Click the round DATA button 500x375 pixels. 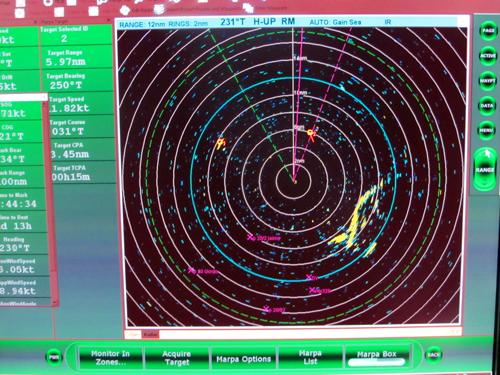[x=487, y=106]
